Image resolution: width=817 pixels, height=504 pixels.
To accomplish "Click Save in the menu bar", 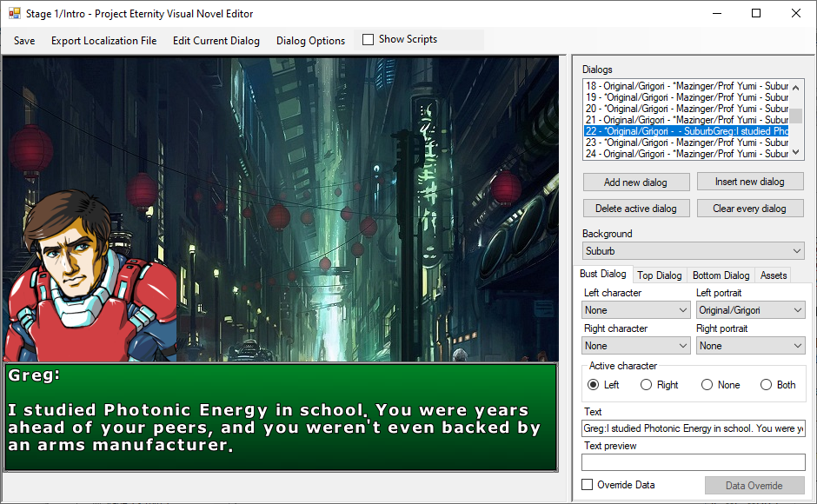I will point(24,41).
